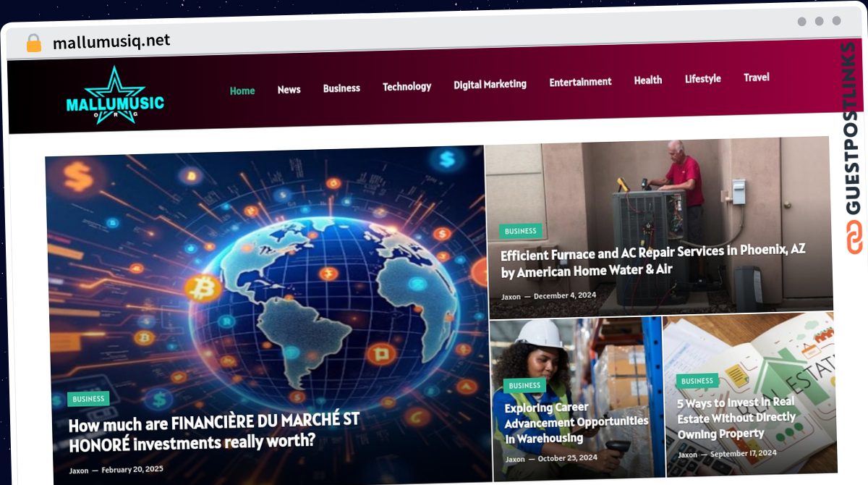868x485 pixels.
Task: Click the September 17, 2024 date
Action: [744, 453]
